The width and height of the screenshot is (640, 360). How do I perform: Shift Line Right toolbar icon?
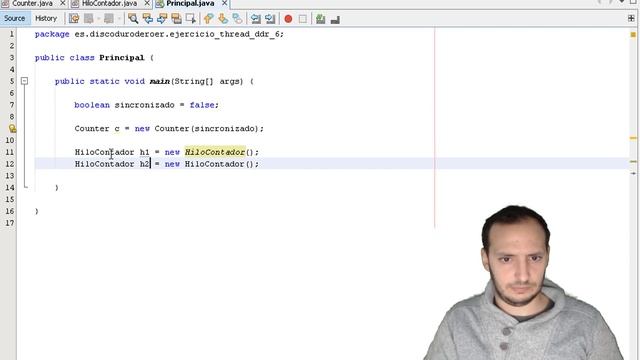(270, 19)
